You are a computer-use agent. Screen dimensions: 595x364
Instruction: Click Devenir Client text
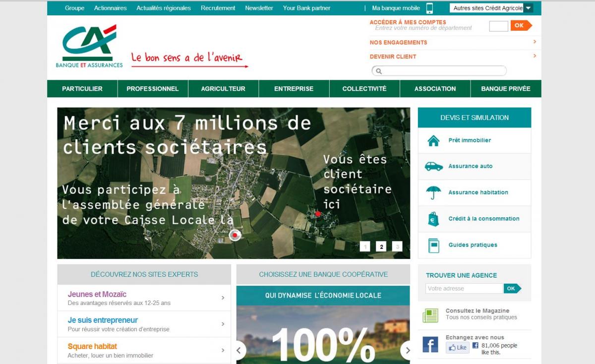(x=393, y=57)
